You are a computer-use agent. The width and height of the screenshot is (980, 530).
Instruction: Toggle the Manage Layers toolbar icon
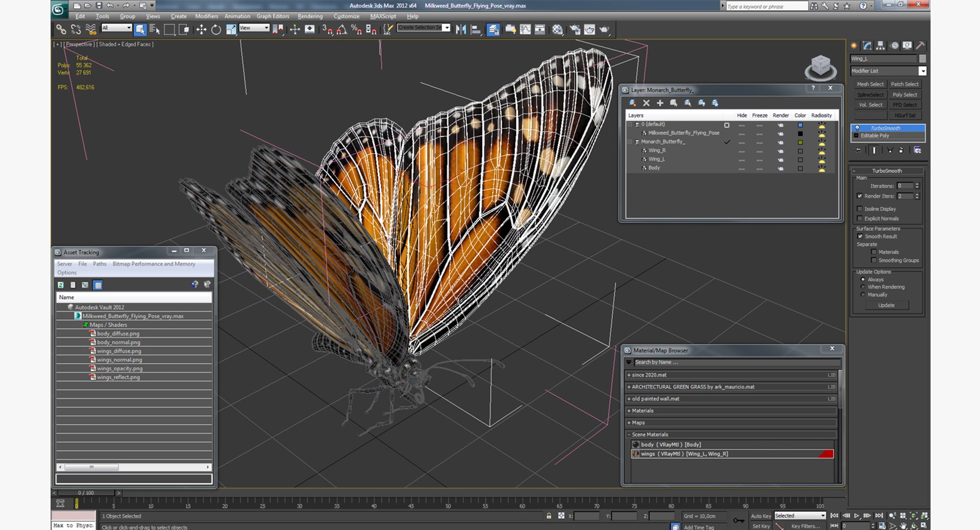click(493, 30)
